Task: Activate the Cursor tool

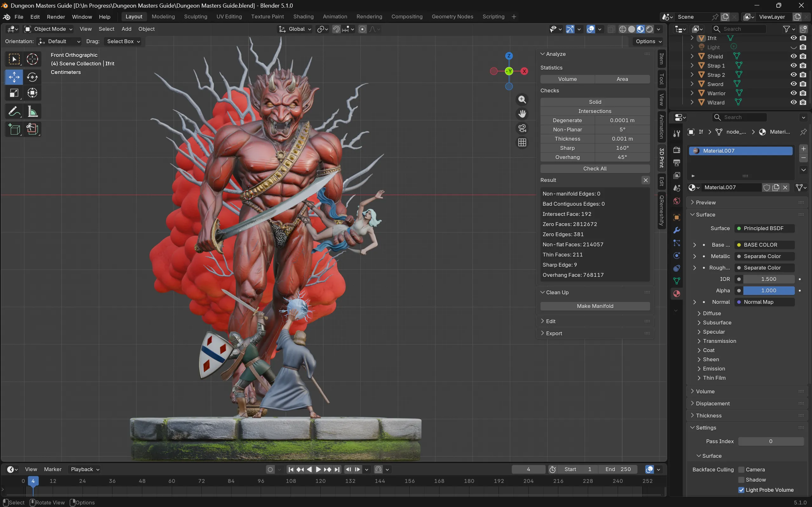Action: 32,59
